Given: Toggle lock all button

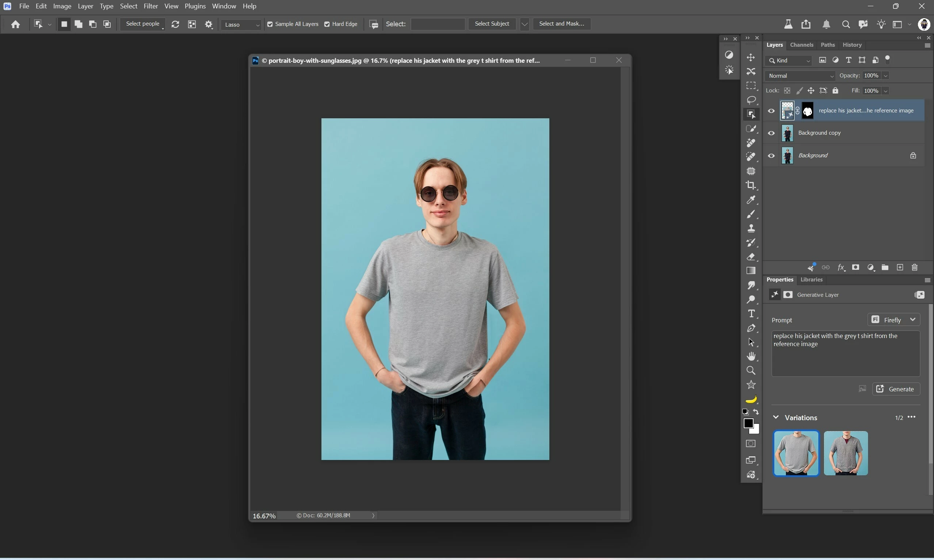Looking at the screenshot, I should (x=835, y=91).
